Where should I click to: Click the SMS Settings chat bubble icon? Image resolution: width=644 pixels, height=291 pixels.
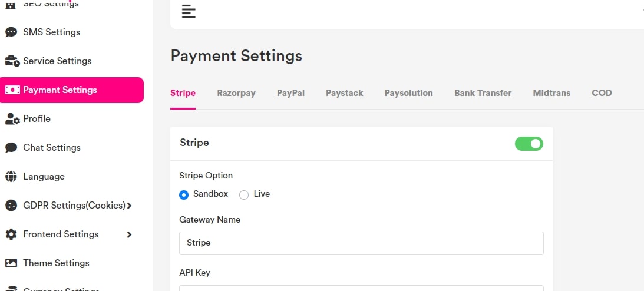pyautogui.click(x=11, y=32)
